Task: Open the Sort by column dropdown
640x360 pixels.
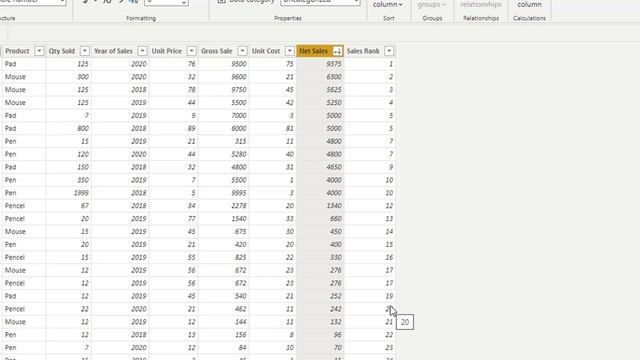Action: [x=387, y=4]
